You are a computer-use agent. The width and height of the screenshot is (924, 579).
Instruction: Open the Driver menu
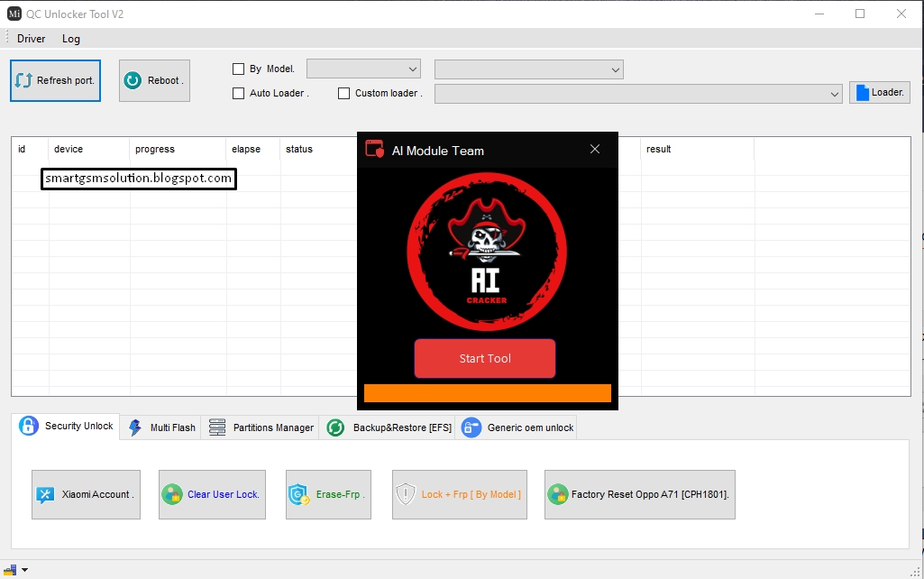pyautogui.click(x=32, y=38)
